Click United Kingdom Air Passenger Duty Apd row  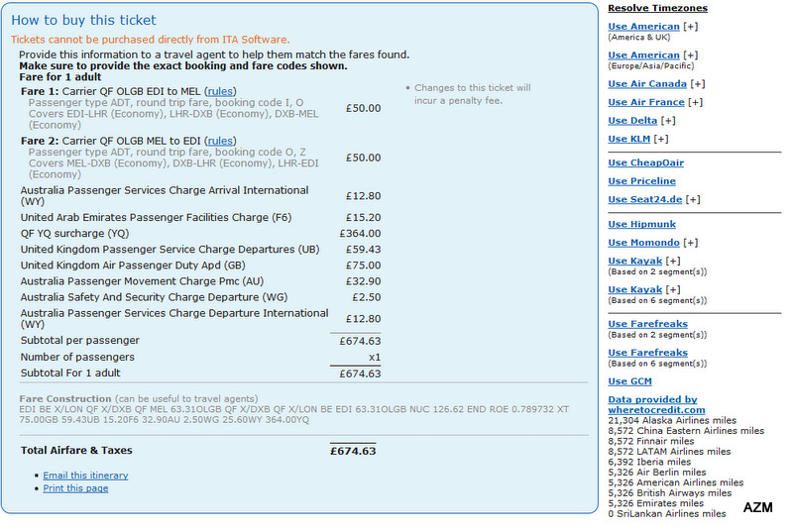[x=200, y=266]
